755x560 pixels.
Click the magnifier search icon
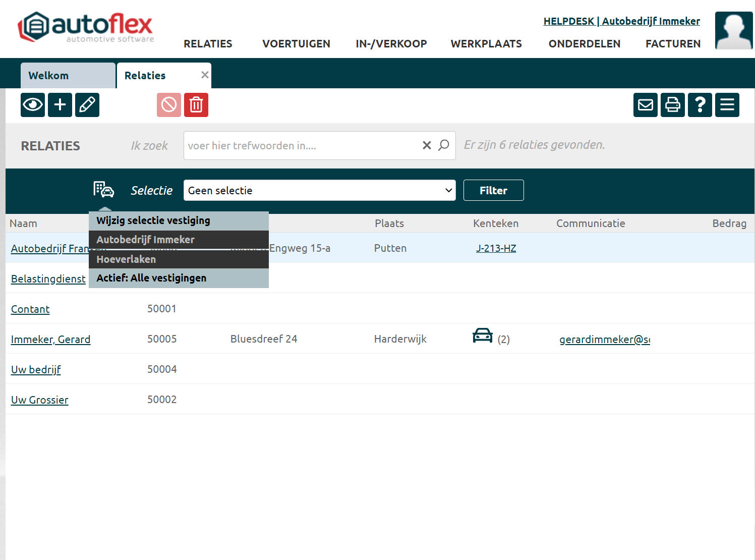point(444,145)
